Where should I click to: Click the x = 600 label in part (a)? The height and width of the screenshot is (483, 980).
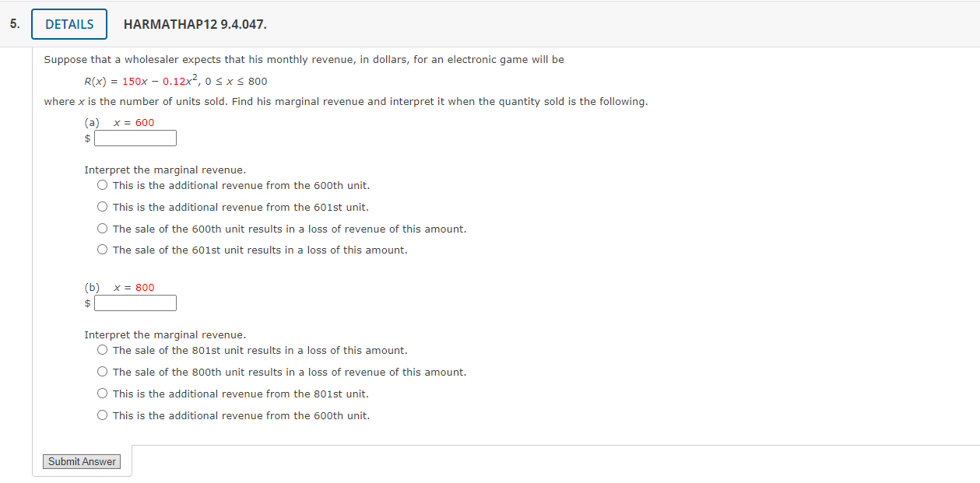tap(133, 122)
